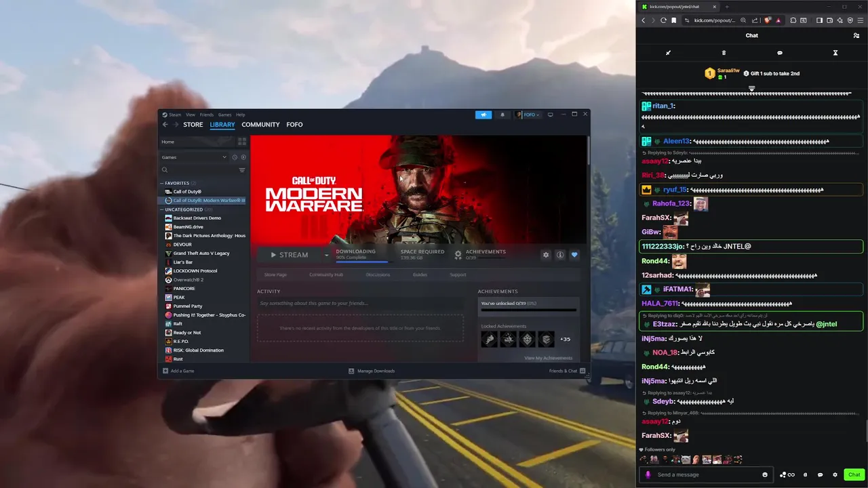
Task: Click the Stream button
Action: coord(290,255)
